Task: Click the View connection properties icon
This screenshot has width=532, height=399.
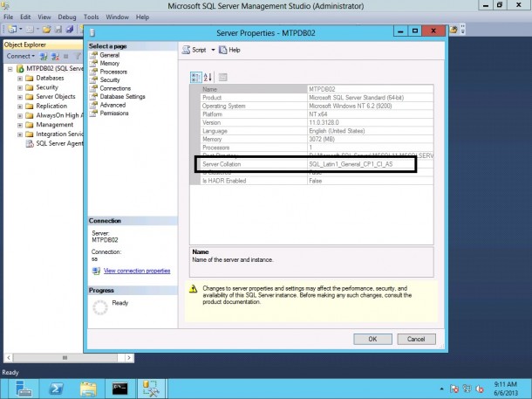Action: point(96,271)
